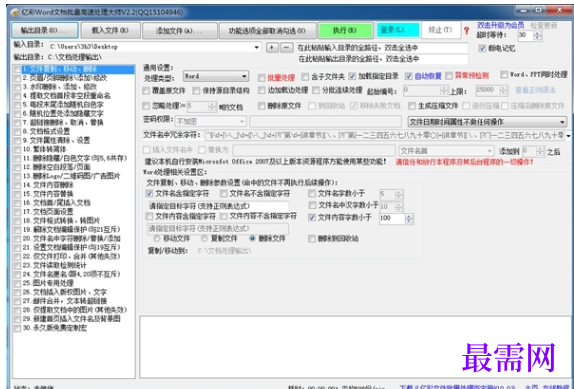Toggle the 自动恢复 checkbox
Image resolution: width=574 pixels, height=389 pixels.
tap(409, 76)
